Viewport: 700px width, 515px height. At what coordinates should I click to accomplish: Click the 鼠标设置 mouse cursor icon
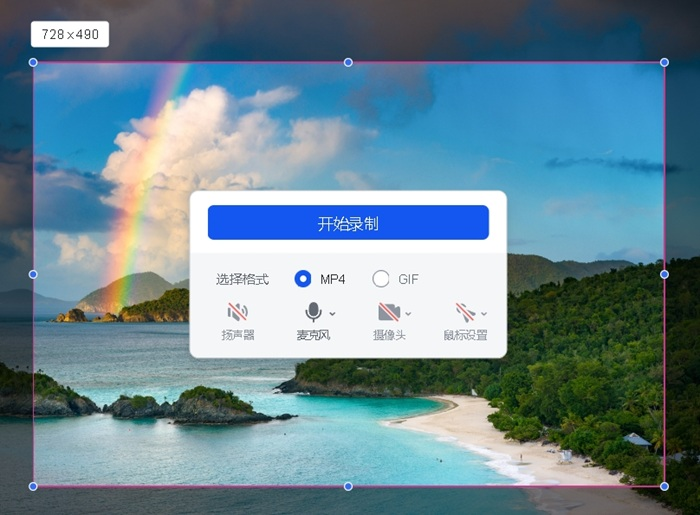coord(464,312)
